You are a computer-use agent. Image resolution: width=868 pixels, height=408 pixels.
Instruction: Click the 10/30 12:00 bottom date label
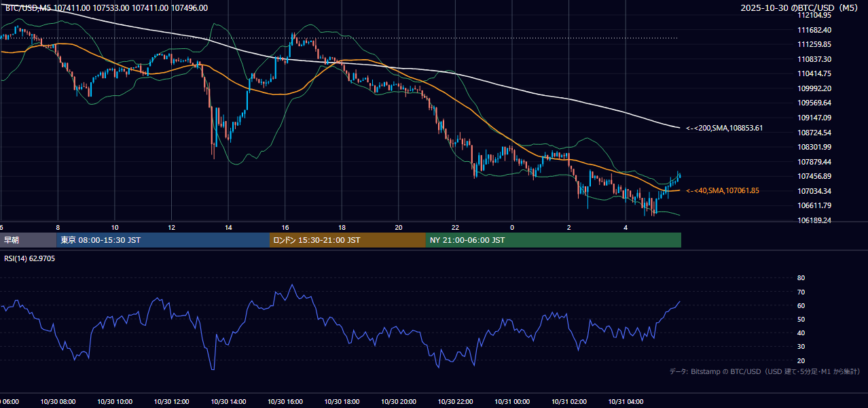point(172,402)
